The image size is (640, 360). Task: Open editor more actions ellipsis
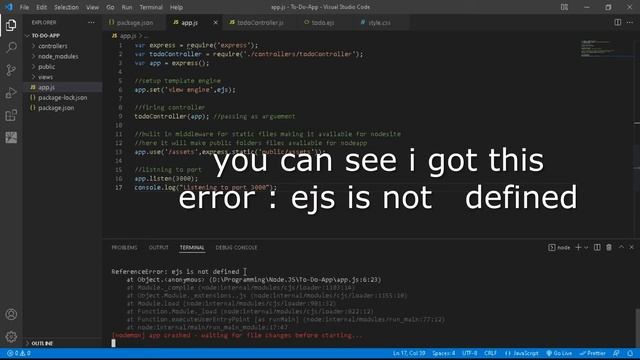coord(630,22)
